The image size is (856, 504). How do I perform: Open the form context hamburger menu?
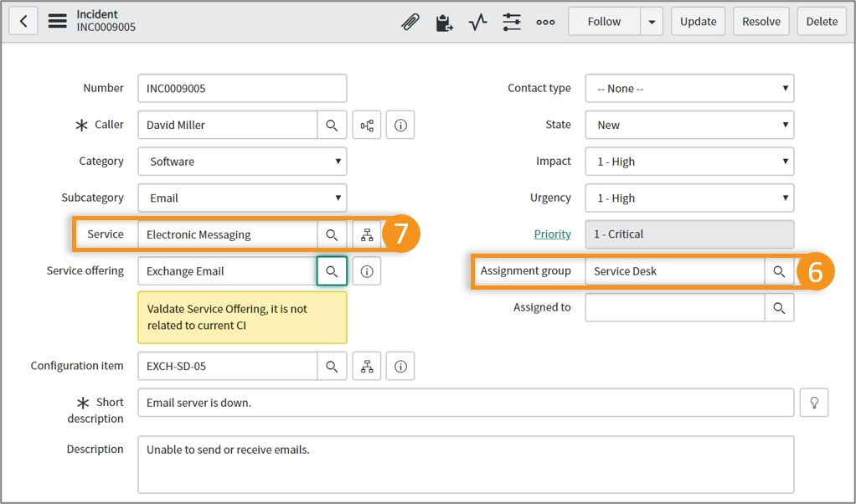pos(57,21)
